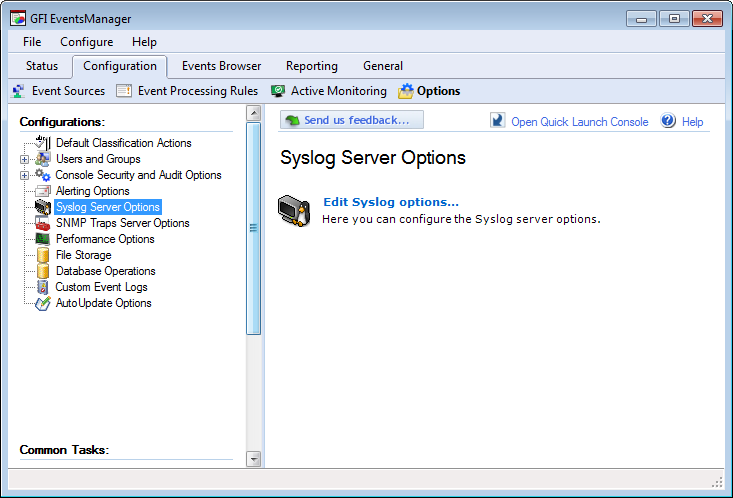The height and width of the screenshot is (498, 733).
Task: Expand the Users and Groups node
Action: tap(24, 159)
